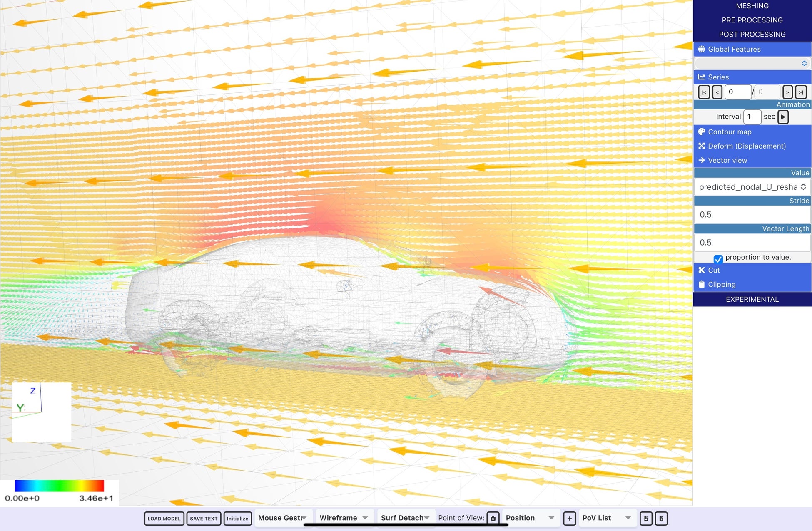
Task: Expand the predicted_nodal_U value selector
Action: pos(752,187)
